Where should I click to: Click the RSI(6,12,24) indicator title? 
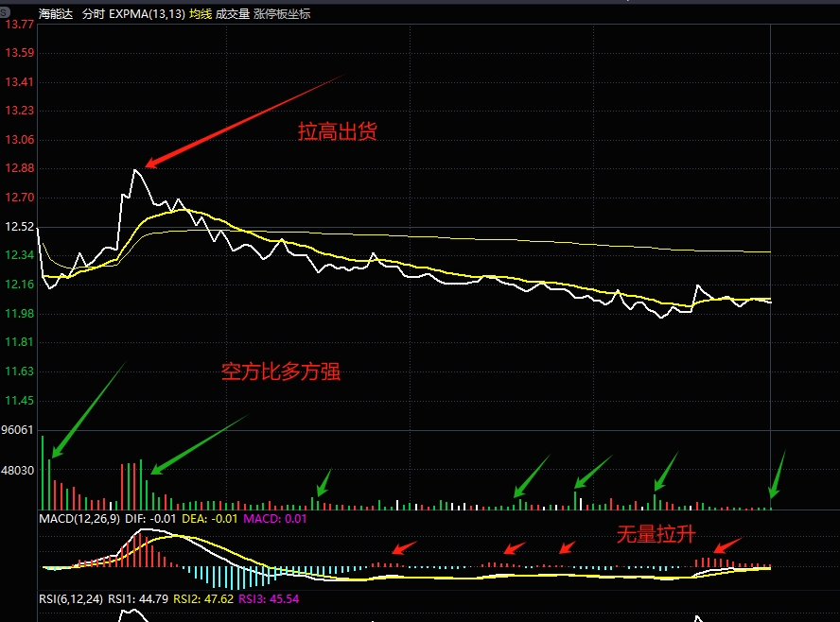point(71,599)
